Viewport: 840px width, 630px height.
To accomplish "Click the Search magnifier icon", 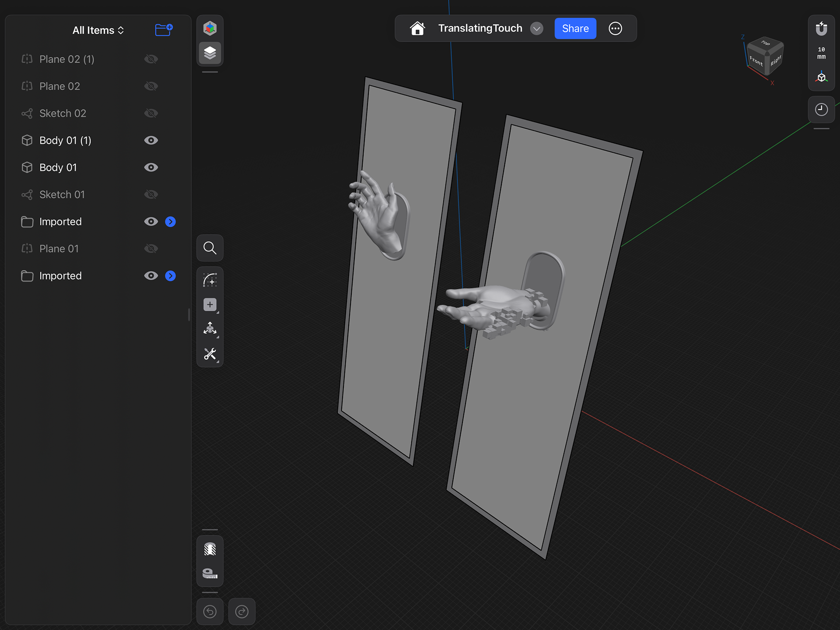I will point(210,248).
